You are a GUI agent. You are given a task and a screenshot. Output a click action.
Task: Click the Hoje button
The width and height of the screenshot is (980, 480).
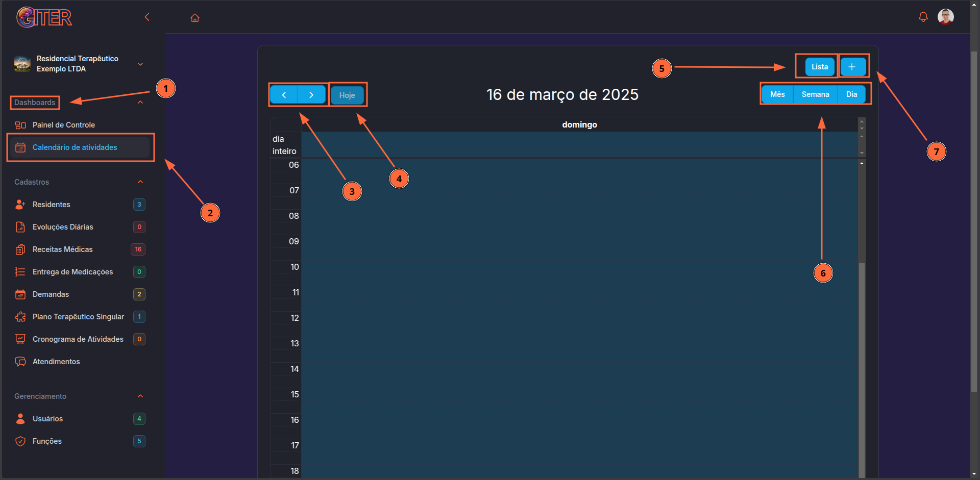(347, 95)
